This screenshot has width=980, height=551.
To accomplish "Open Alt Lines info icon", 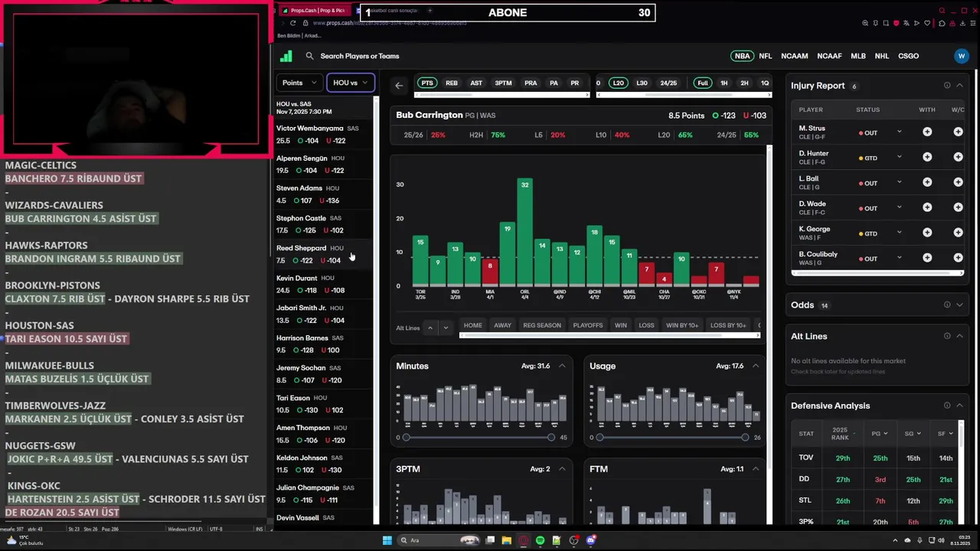I will (x=947, y=336).
